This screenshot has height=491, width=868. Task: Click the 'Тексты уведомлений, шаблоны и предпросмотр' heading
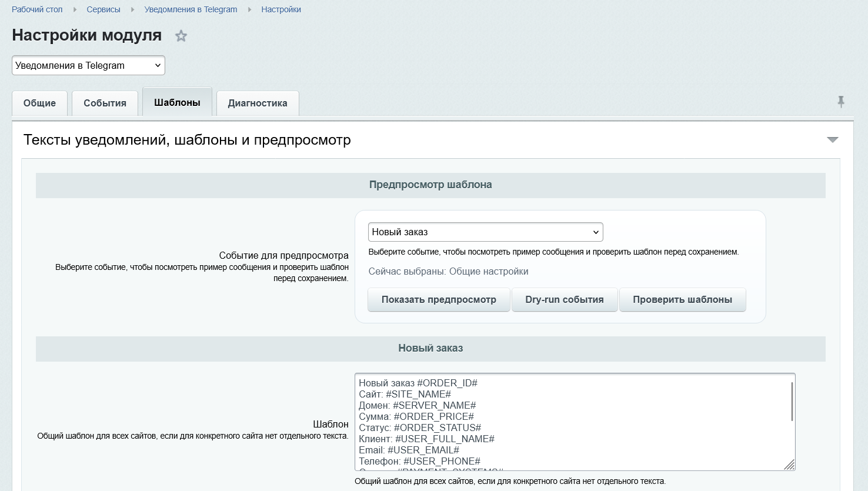coord(187,140)
